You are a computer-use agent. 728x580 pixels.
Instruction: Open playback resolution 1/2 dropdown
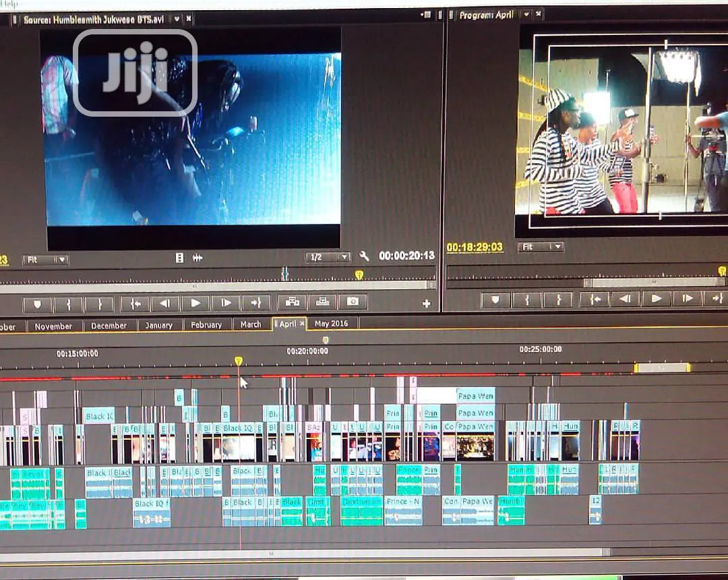[328, 257]
